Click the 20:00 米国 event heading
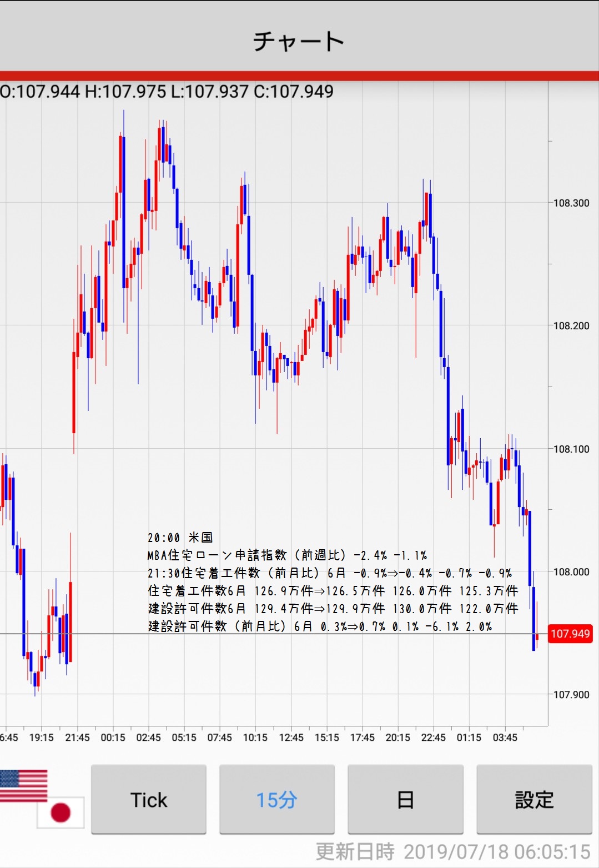Viewport: 599px width, 868px height. point(180,538)
